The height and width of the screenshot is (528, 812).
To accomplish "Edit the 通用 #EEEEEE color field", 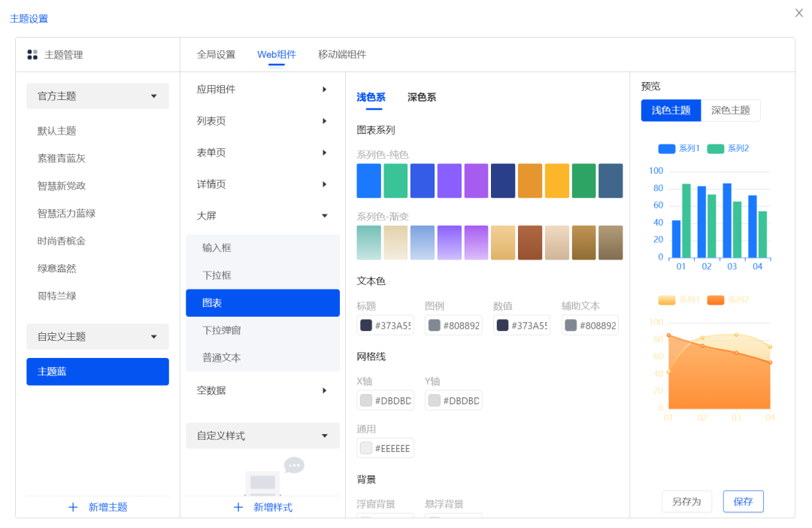I will 385,448.
